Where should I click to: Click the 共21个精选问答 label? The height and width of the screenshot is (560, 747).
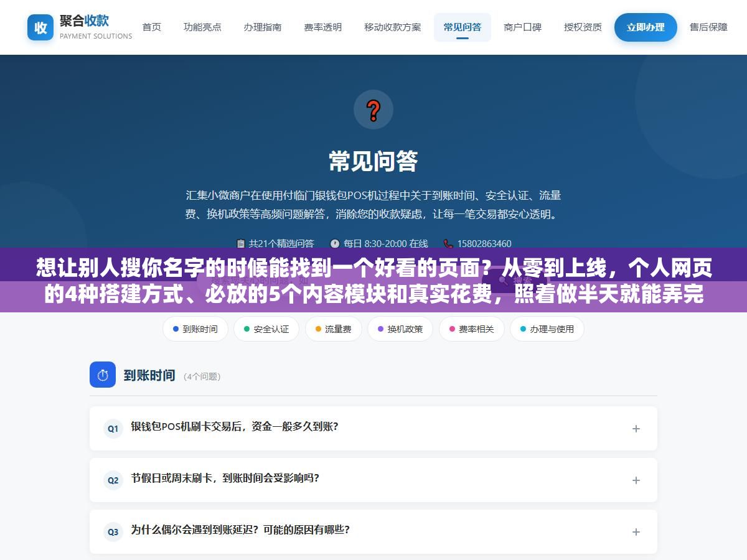281,244
